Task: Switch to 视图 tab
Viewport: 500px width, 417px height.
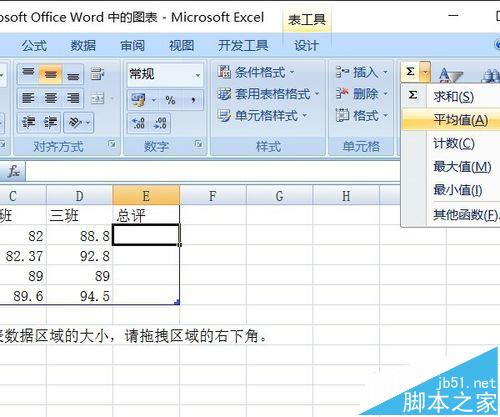Action: coord(182,45)
